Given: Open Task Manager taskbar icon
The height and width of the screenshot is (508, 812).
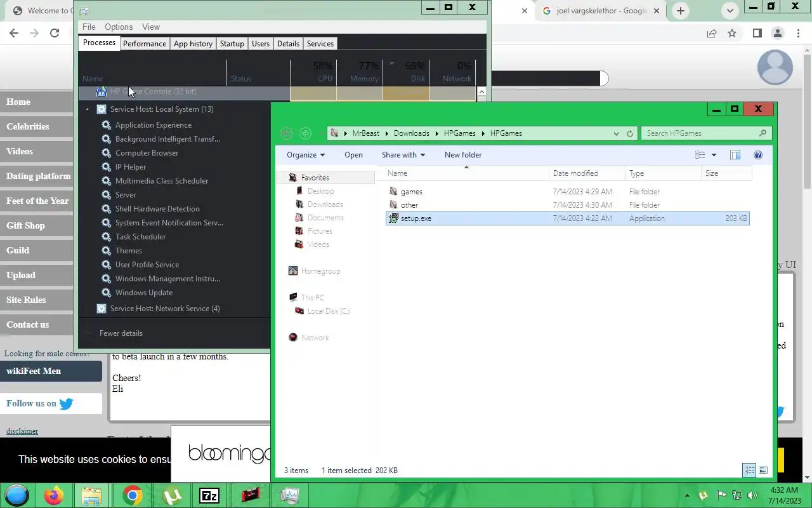Looking at the screenshot, I should (289, 495).
